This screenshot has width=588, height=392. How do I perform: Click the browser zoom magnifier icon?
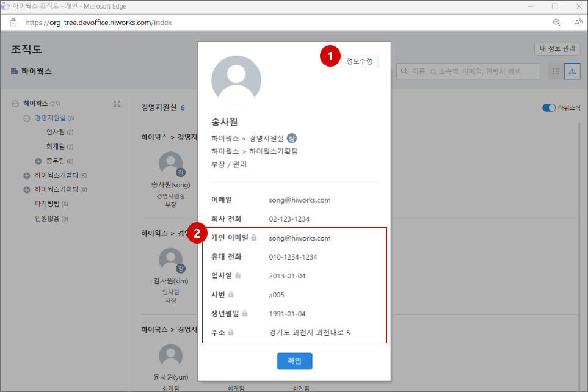point(556,23)
